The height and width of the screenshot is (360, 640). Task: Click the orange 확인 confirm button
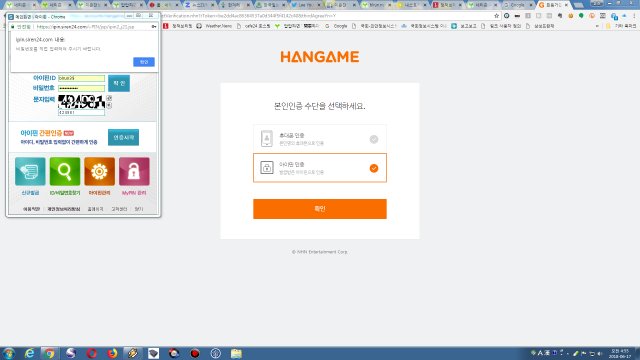click(320, 209)
